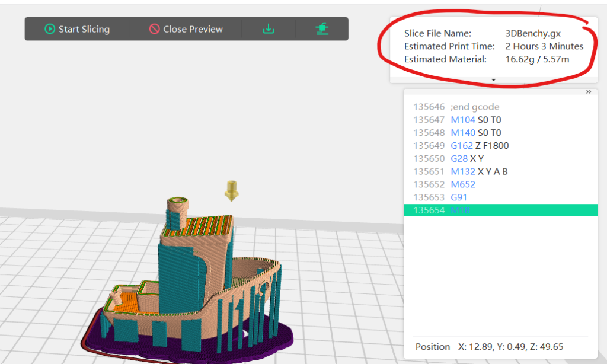
Task: Select highlighted gcode line 135654 M18
Action: coord(500,210)
